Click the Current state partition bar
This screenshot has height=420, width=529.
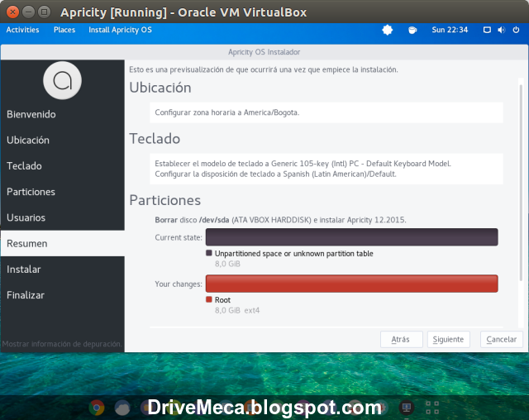point(352,236)
